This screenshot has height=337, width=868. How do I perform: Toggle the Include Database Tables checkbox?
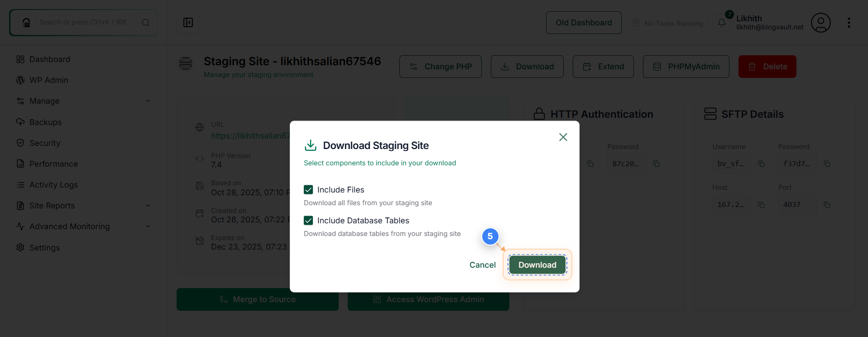(308, 221)
